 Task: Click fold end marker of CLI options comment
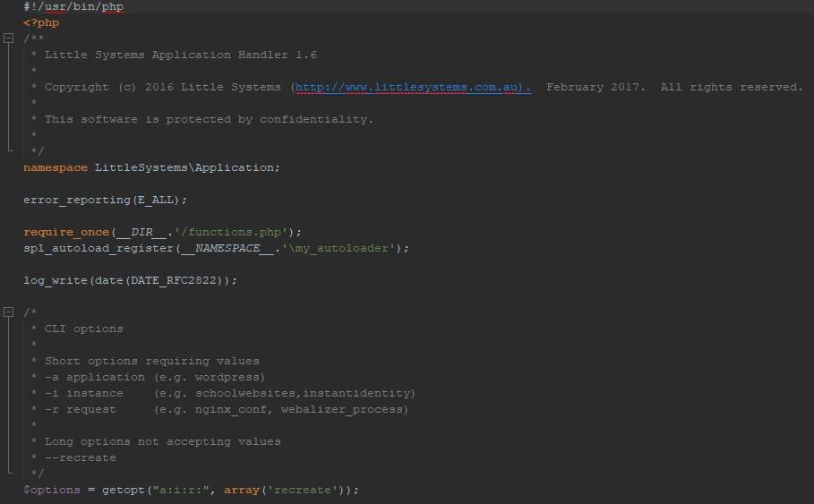(x=9, y=474)
